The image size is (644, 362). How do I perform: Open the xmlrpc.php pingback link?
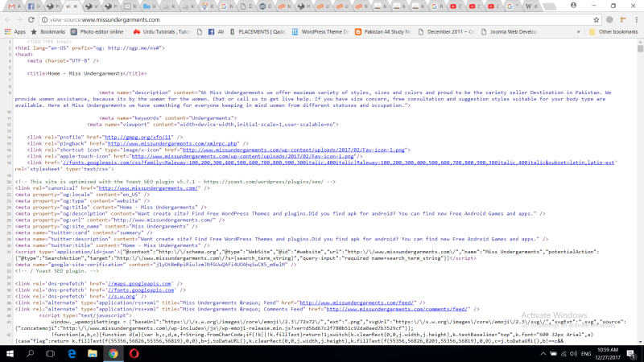coord(172,144)
